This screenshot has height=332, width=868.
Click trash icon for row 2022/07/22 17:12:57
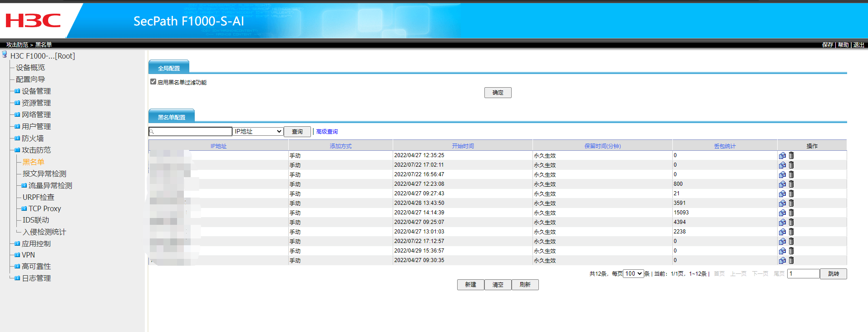(791, 241)
